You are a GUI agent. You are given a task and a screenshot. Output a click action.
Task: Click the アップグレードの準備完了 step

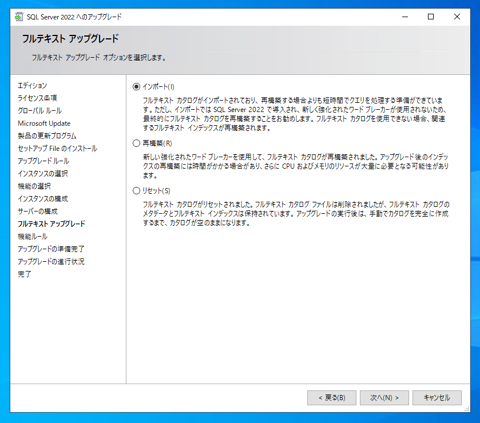[51, 249]
